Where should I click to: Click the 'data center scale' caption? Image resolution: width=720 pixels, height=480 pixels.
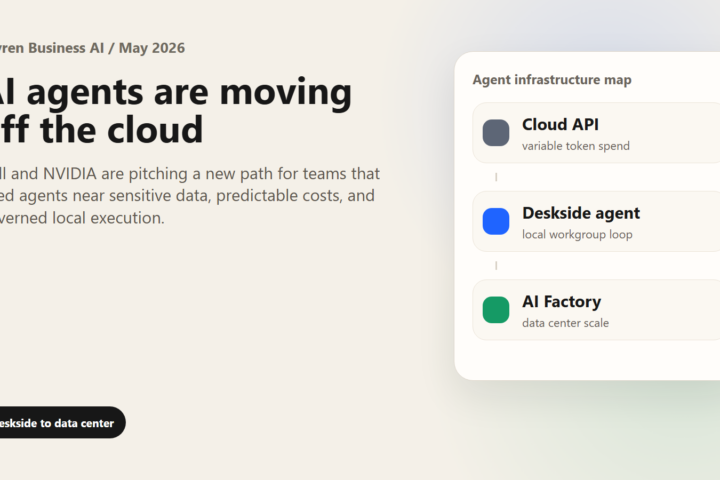click(x=565, y=323)
